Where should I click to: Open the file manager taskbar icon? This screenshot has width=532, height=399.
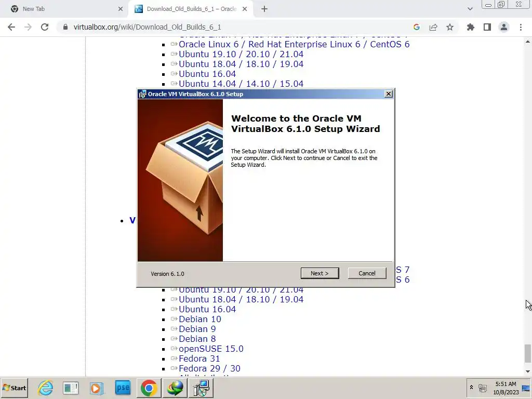tap(71, 388)
